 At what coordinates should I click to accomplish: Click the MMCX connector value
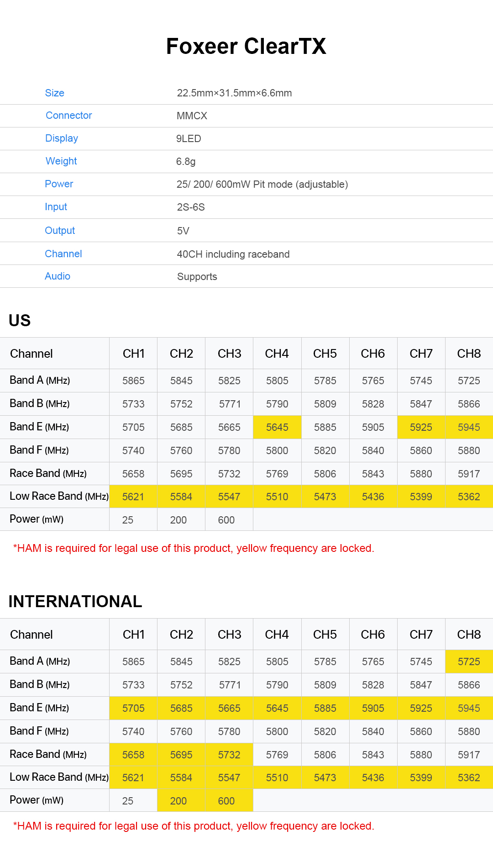192,116
